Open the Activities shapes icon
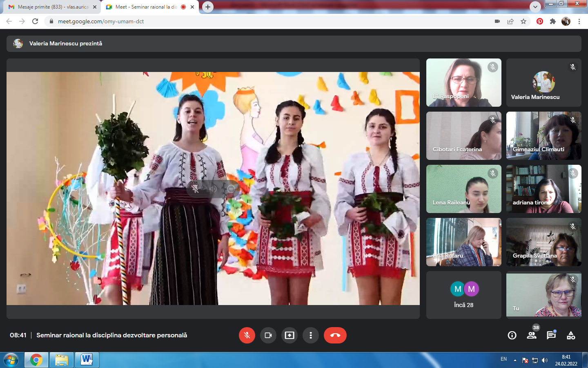 click(571, 335)
